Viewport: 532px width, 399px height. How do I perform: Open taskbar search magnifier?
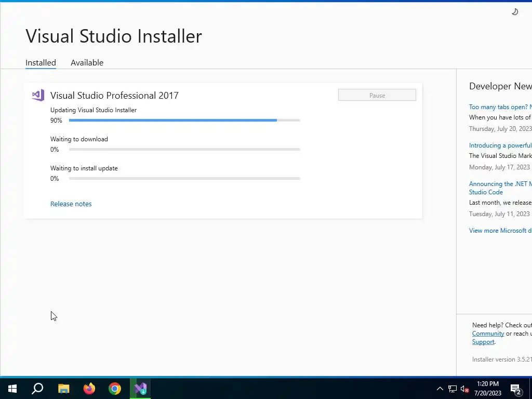pyautogui.click(x=37, y=389)
